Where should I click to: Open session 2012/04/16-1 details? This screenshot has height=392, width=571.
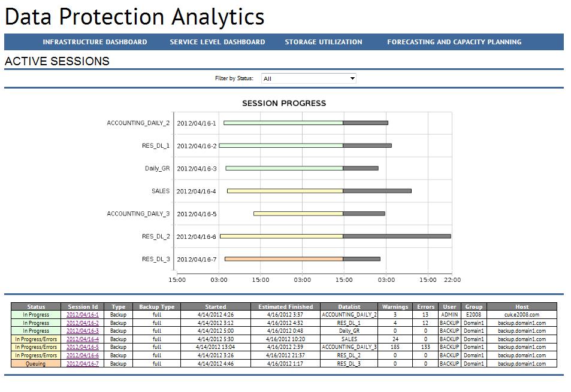point(83,315)
